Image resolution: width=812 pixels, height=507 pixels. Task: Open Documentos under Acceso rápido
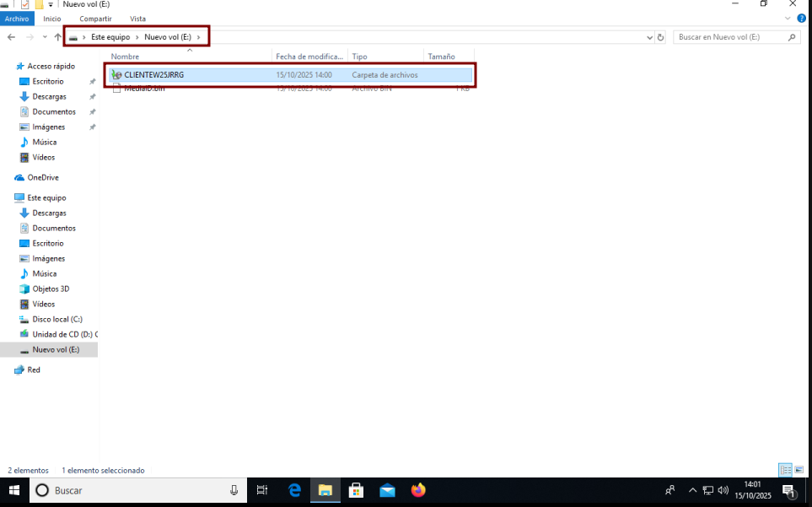click(54, 112)
